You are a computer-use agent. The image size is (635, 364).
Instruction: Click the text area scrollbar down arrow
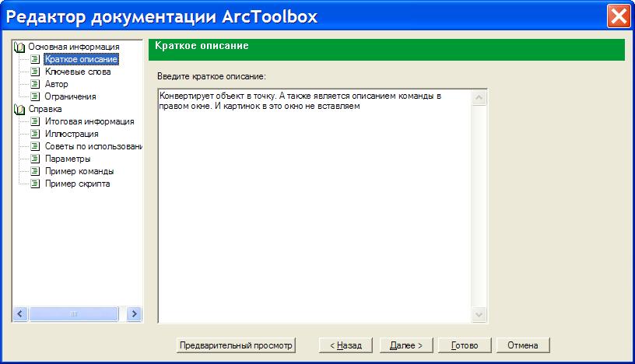(479, 314)
